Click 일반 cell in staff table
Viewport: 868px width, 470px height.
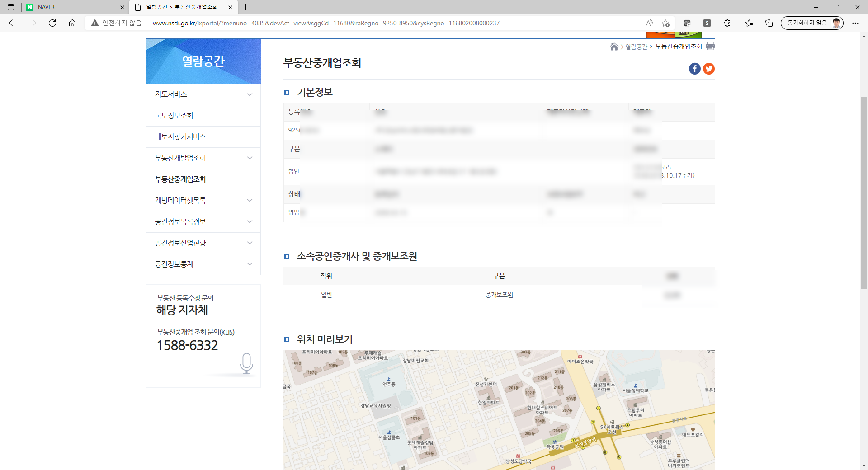click(326, 295)
